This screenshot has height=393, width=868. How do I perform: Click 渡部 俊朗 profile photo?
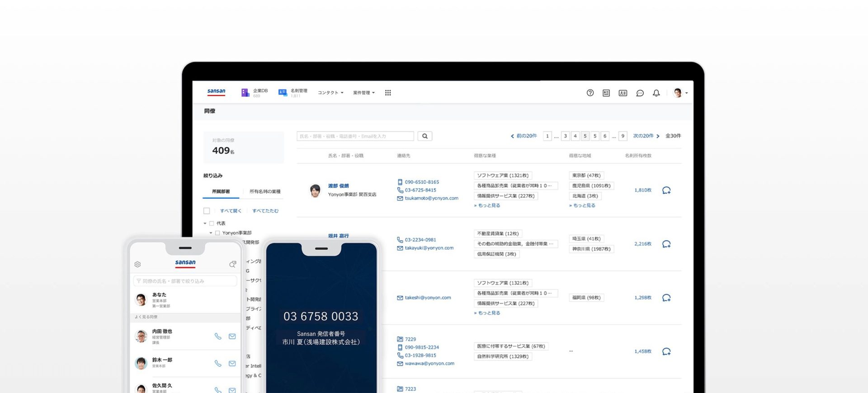[315, 190]
